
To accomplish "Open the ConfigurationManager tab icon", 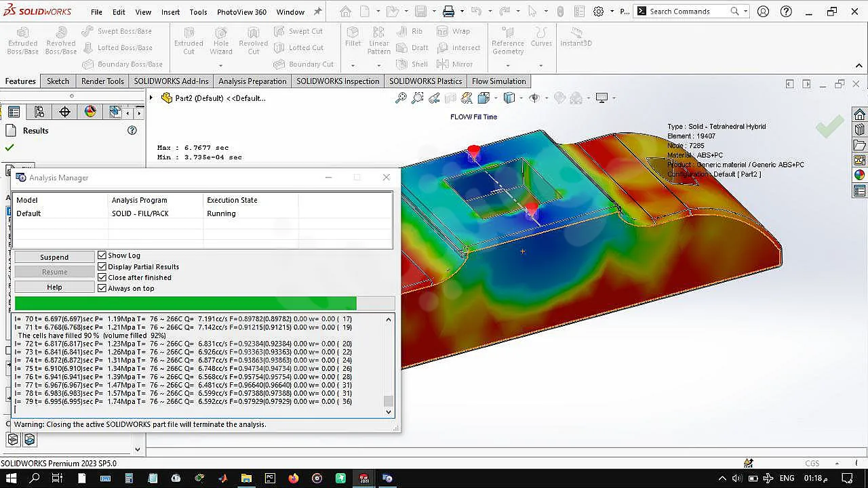I will click(x=39, y=113).
